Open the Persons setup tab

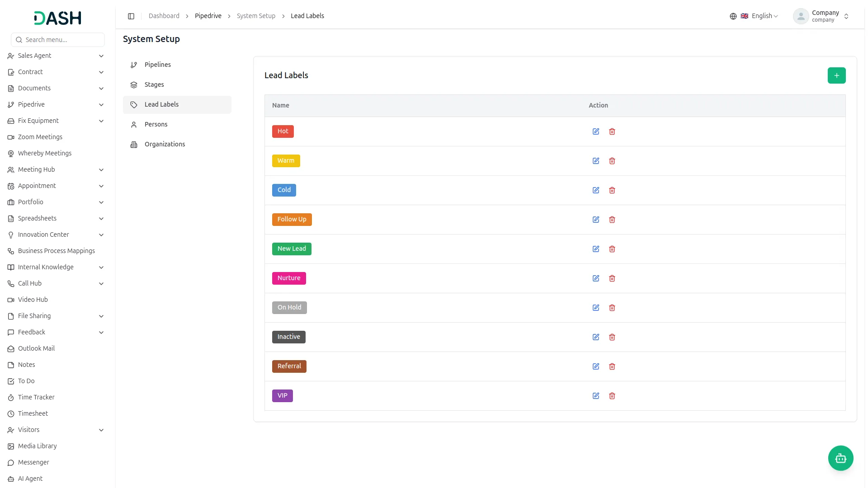[x=177, y=124]
